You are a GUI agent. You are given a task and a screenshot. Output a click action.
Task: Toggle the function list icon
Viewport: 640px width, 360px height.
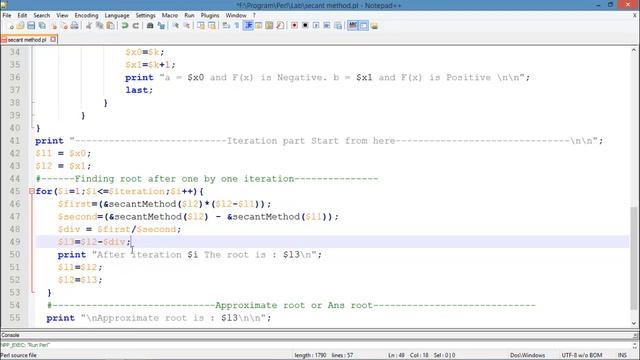pos(280,26)
